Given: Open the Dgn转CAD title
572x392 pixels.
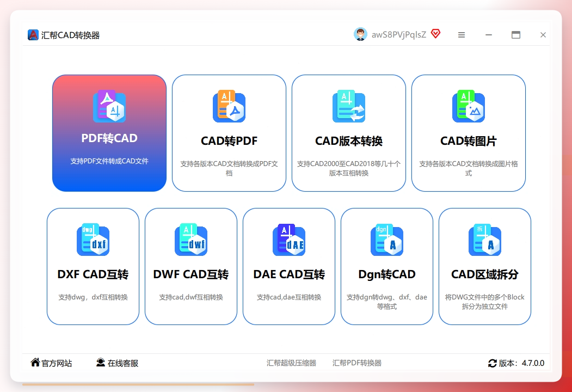Looking at the screenshot, I should pyautogui.click(x=387, y=274).
